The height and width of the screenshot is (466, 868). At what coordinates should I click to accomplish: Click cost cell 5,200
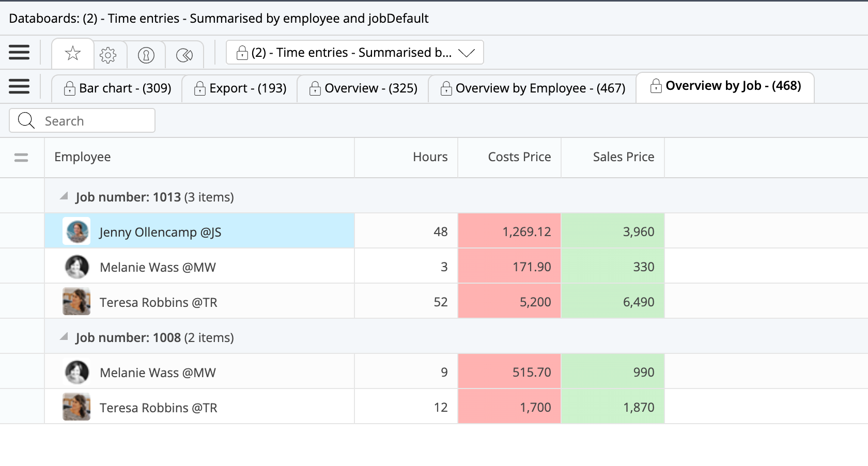pos(509,302)
